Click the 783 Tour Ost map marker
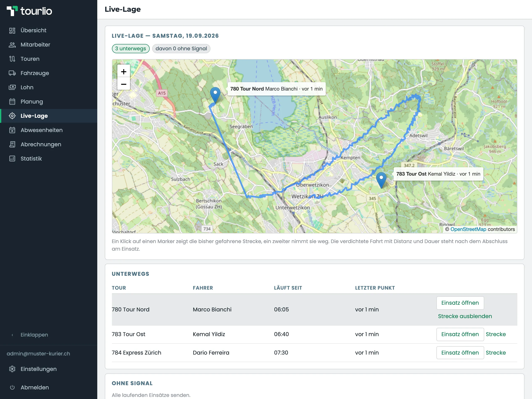532x399 pixels. click(381, 180)
